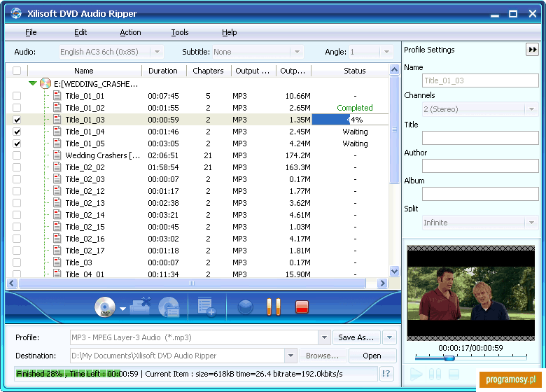Image resolution: width=546 pixels, height=392 pixels.
Task: Click the Author input field
Action: [480, 166]
